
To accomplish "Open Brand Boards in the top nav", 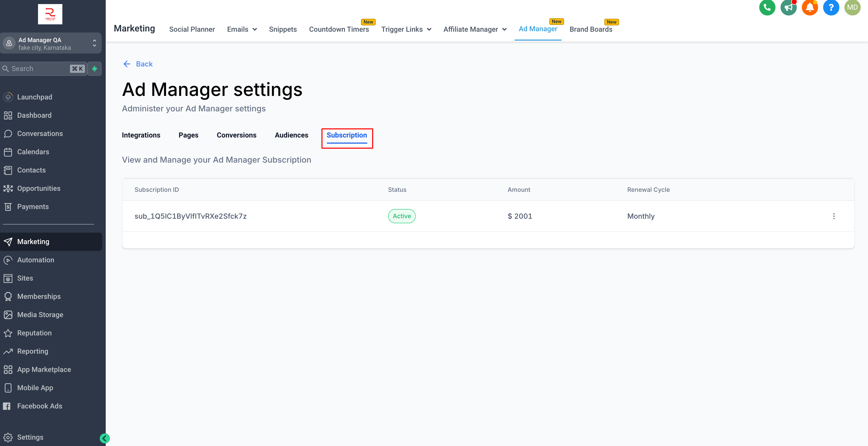I will 590,29.
